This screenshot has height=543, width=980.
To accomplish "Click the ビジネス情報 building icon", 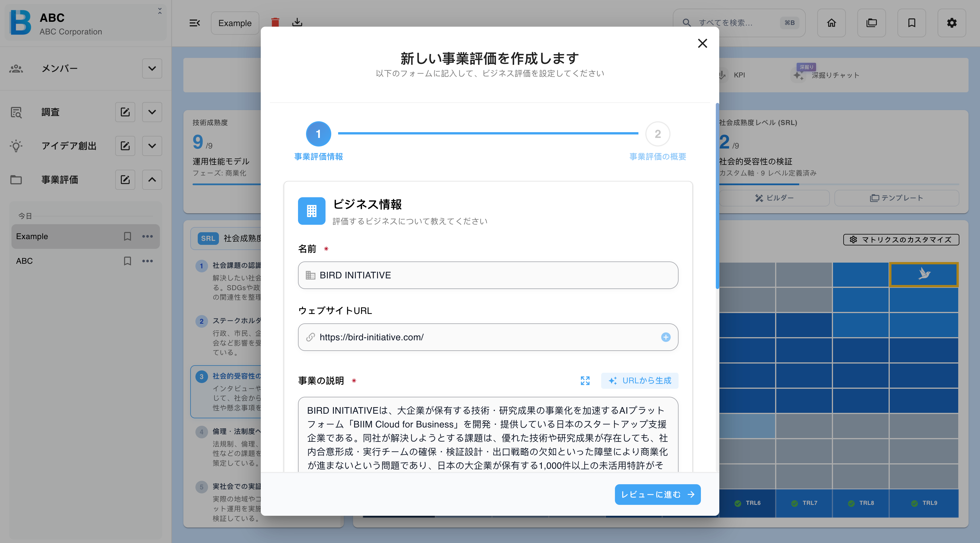I will point(311,211).
